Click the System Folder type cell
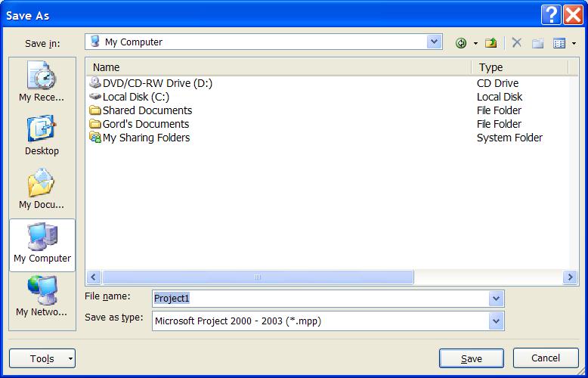 click(x=509, y=138)
